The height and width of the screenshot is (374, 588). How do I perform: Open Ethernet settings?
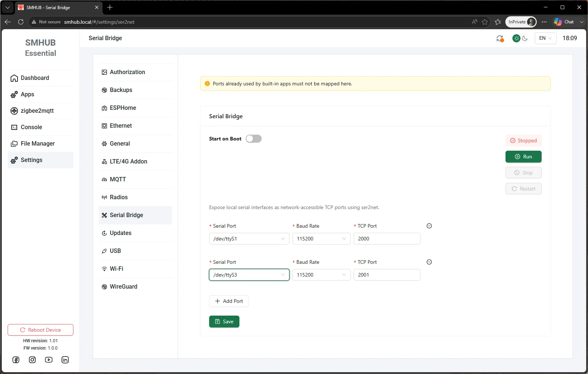[x=135, y=126]
